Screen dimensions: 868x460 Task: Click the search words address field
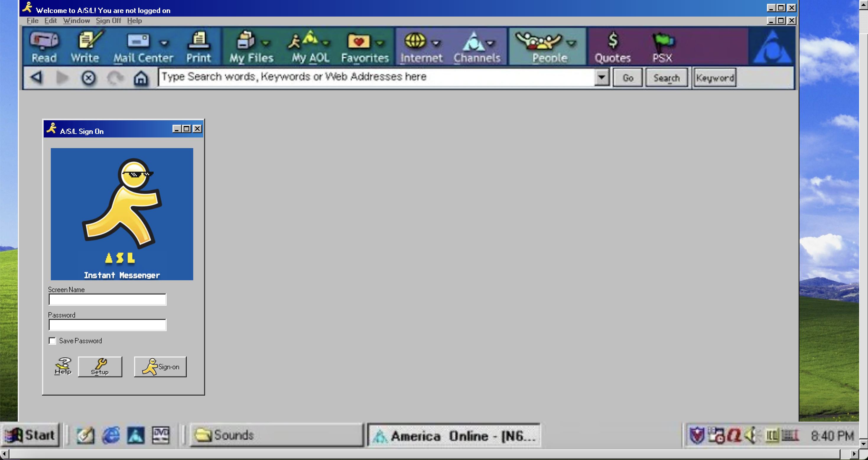tap(377, 77)
